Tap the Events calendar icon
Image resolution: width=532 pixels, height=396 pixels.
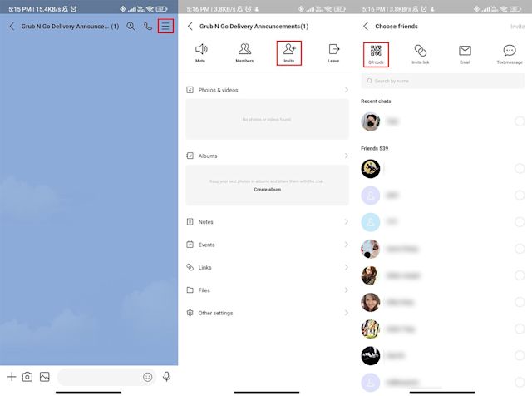(190, 245)
